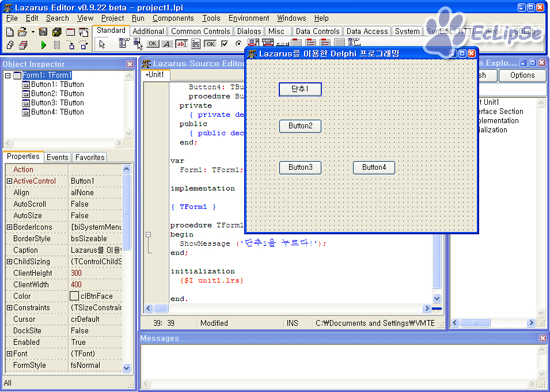Viewport: 550px width, 392px height.
Task: Close the Messages panel
Action: 543,338
